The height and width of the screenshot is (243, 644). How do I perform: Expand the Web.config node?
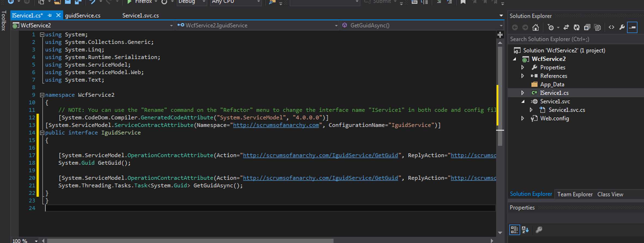(x=523, y=118)
